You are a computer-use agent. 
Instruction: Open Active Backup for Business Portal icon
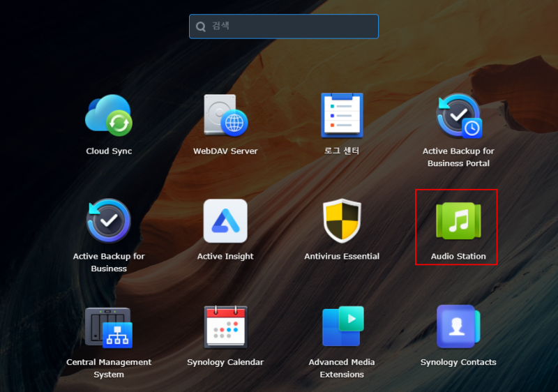click(459, 116)
